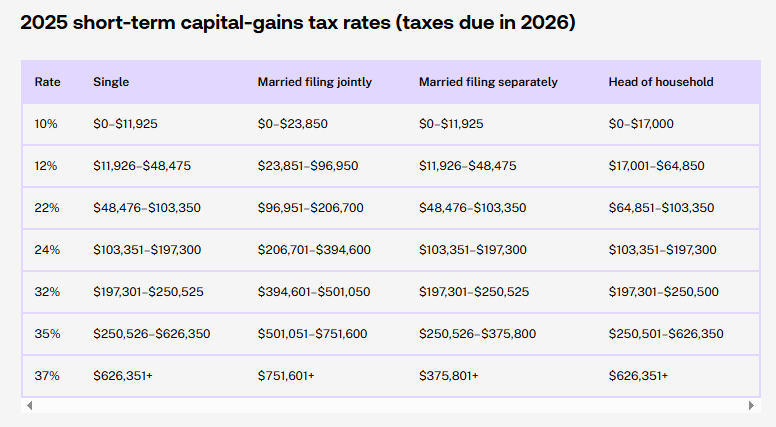Screen dimensions: 776x427
Task: Select the $64,851–$103,350 head of household cell
Action: click(x=661, y=208)
